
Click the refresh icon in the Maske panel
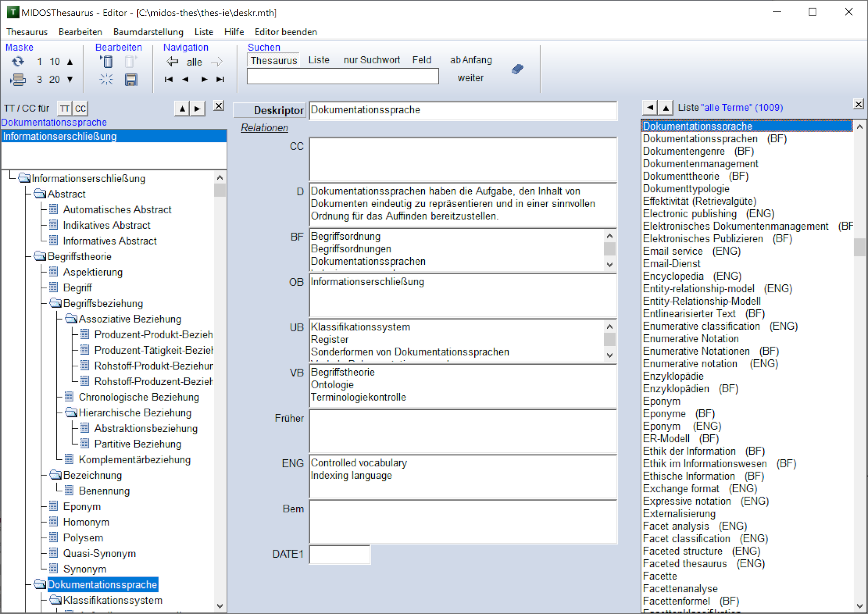(18, 61)
